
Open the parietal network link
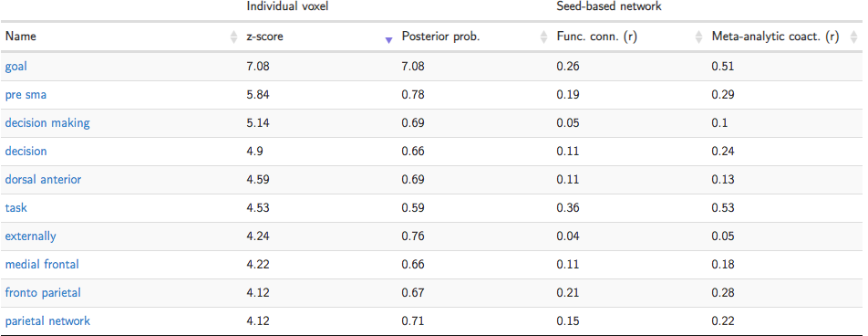(x=47, y=321)
